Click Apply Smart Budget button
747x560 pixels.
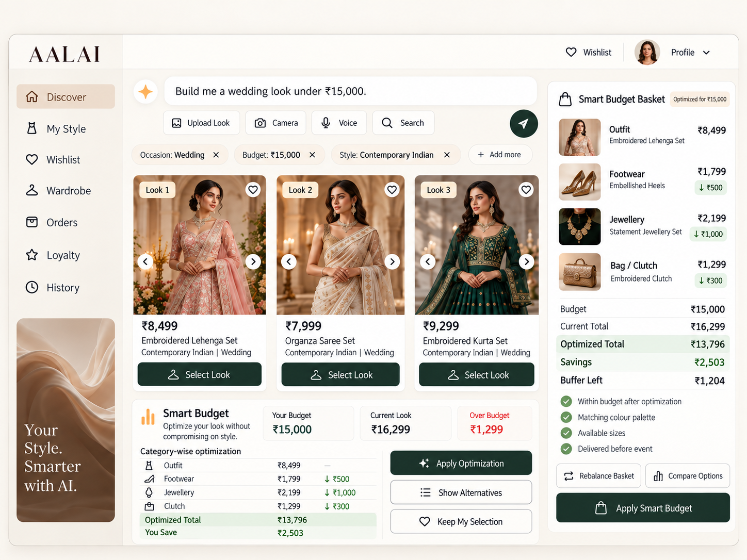643,508
